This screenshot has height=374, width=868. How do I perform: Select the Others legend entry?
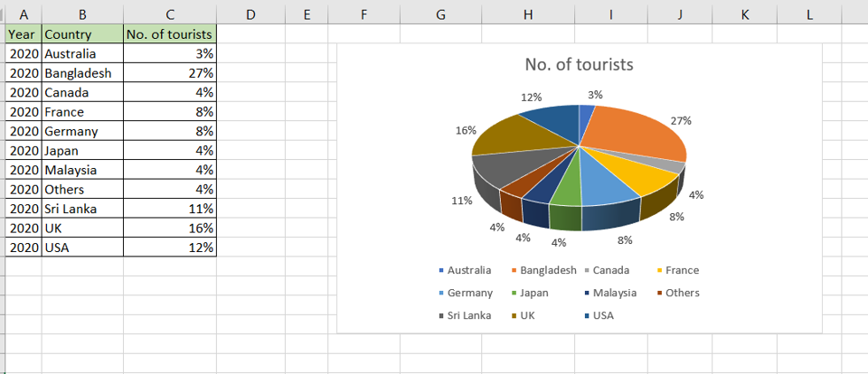point(678,293)
